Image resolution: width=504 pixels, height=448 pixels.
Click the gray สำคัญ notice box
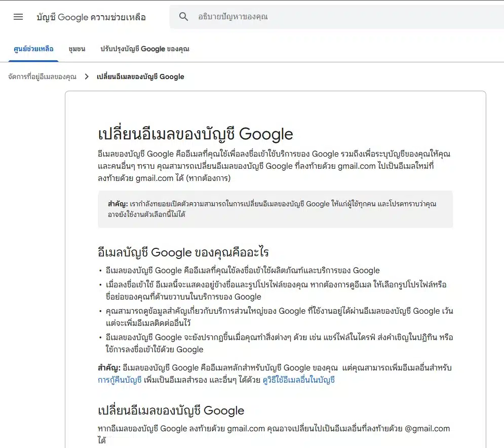point(276,210)
